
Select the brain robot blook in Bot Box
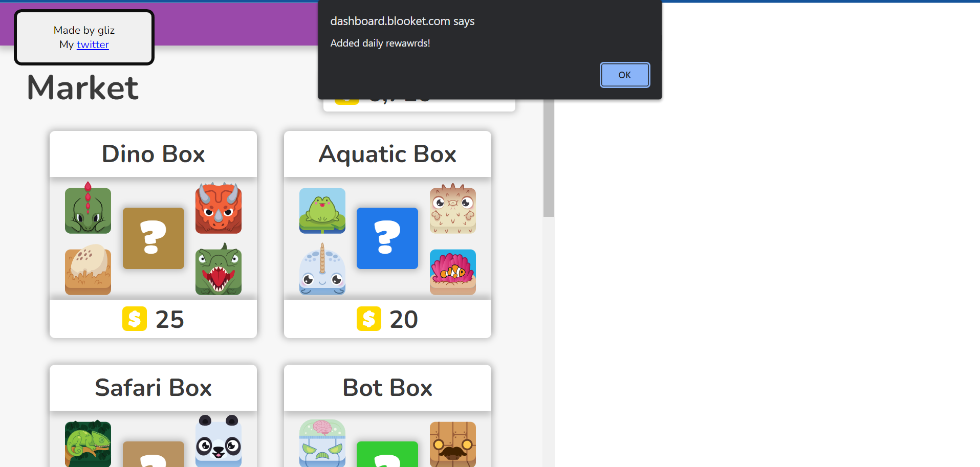click(x=322, y=443)
